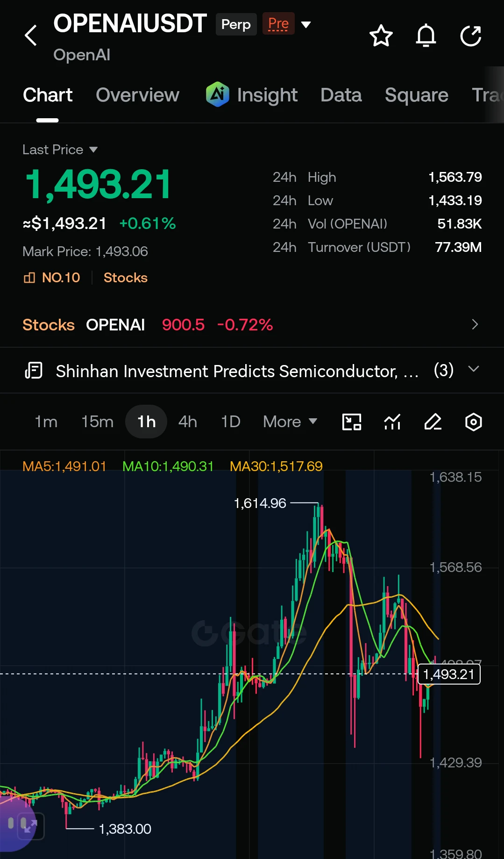Tap the 1,568.56 price axis label
The width and height of the screenshot is (504, 859).
455,567
